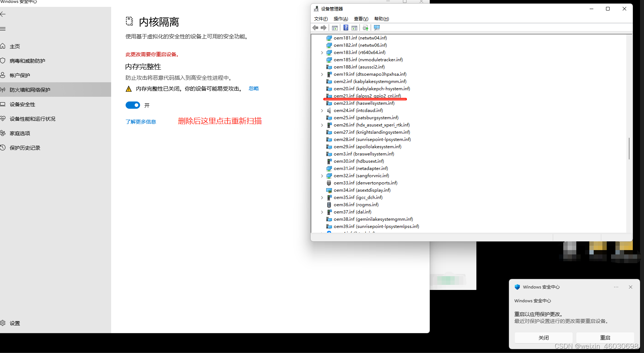644x353 pixels.
Task: Click the add drivers toolbar icon with green arrow
Action: click(x=366, y=28)
